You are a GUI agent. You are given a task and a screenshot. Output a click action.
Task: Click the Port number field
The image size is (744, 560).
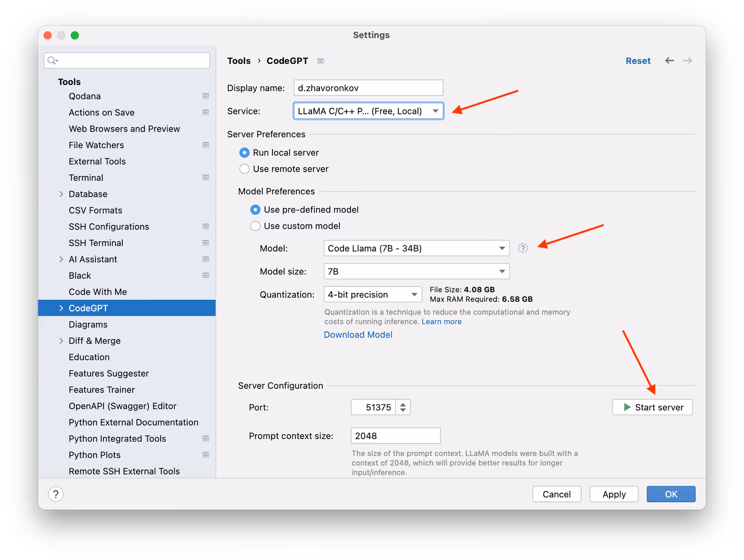[374, 407]
